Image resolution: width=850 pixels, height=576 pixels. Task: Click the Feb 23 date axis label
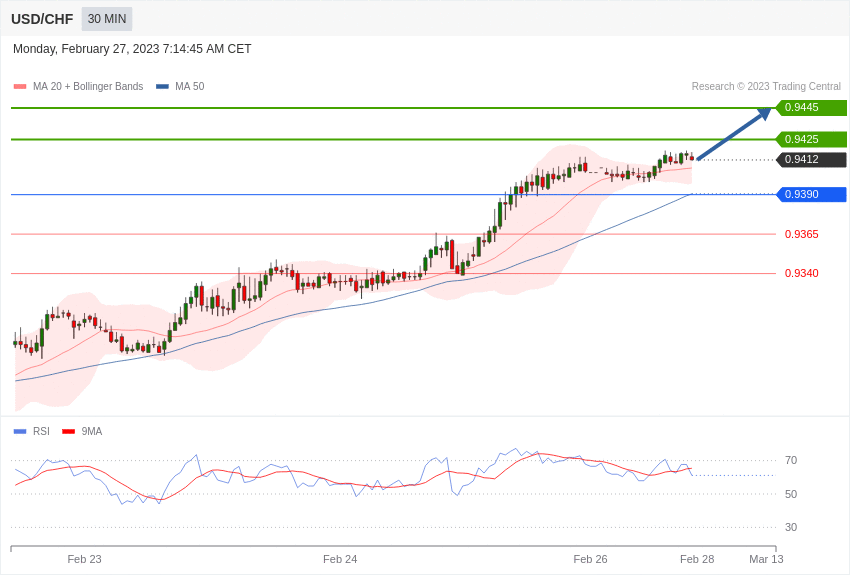pyautogui.click(x=85, y=559)
